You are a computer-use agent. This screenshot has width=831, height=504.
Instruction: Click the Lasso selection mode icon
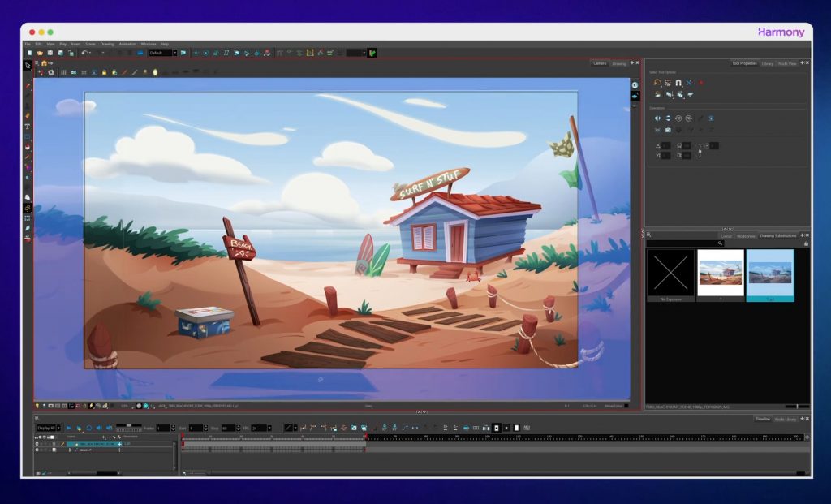click(657, 83)
